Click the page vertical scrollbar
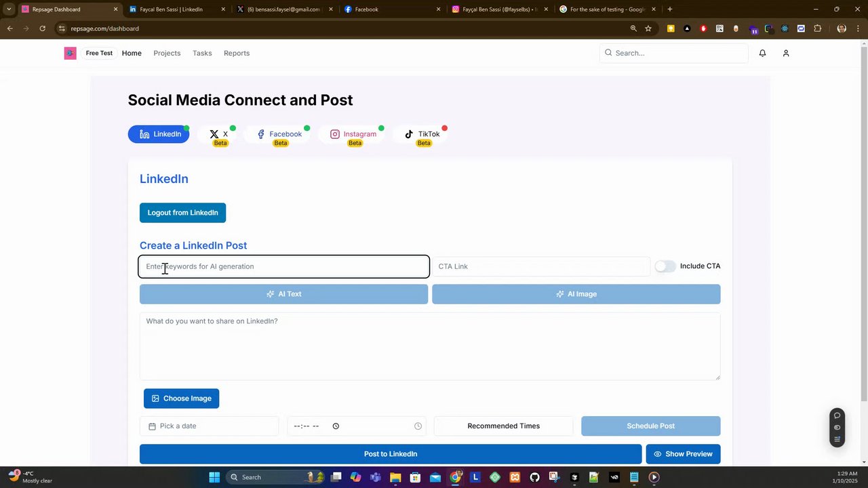Screen dimensions: 868x488 [863, 224]
